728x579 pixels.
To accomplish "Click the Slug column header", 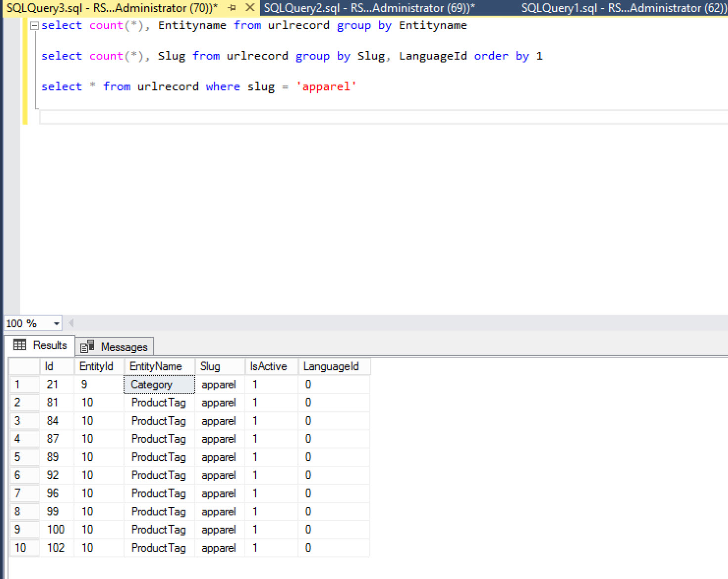I will tap(210, 366).
